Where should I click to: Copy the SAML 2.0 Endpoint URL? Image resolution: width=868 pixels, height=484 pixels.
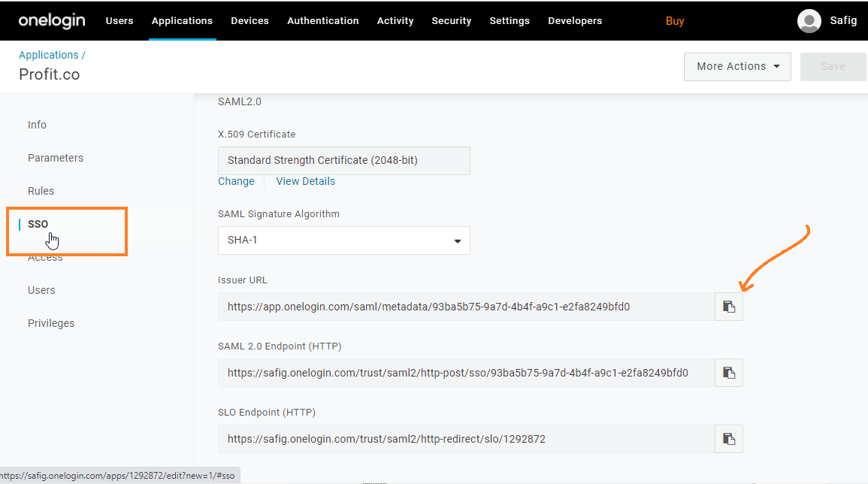point(728,373)
